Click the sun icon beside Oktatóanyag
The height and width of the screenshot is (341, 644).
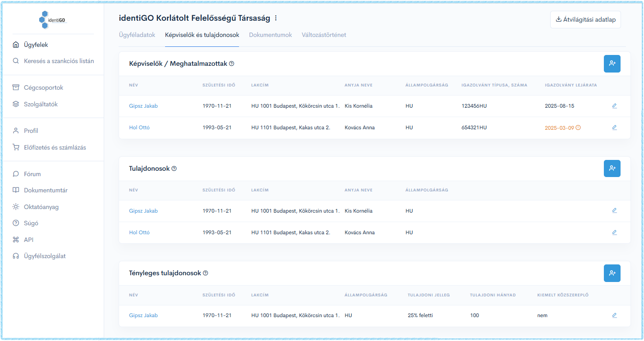(16, 207)
